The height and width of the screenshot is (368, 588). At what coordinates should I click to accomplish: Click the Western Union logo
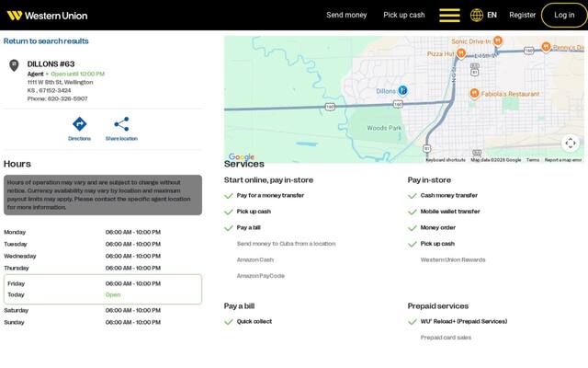point(47,16)
